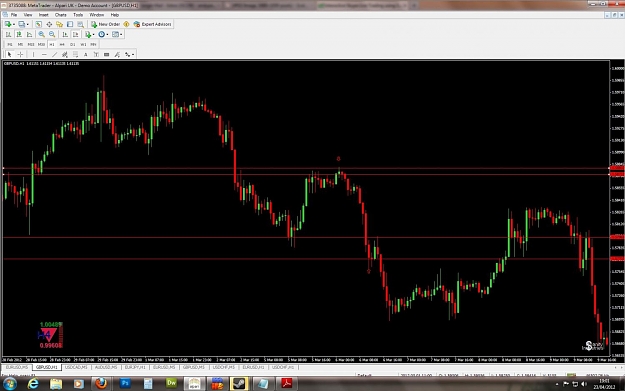Open Photoshop from the taskbar
Viewport: 625px width, 391px height.
(x=125, y=383)
